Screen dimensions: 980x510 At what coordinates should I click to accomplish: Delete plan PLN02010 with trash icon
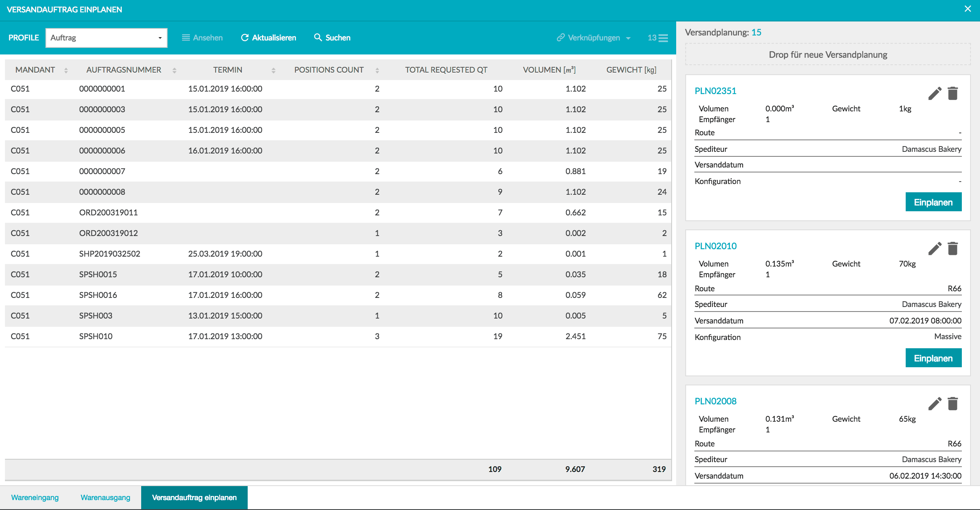point(953,248)
